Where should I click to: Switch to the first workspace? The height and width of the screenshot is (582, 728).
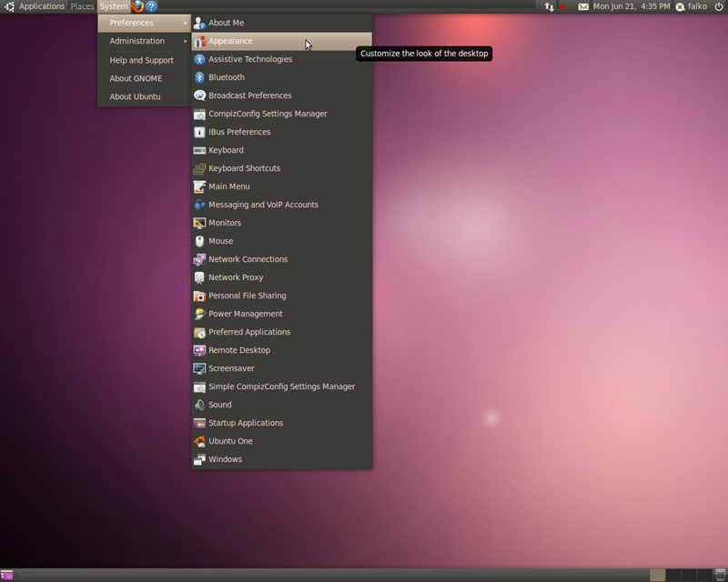pos(657,575)
